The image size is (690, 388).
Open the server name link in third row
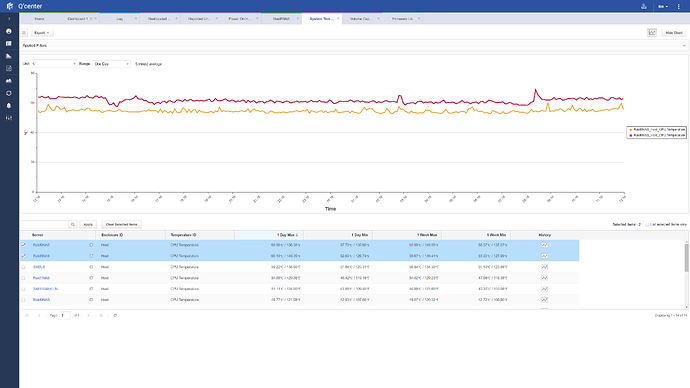39,267
